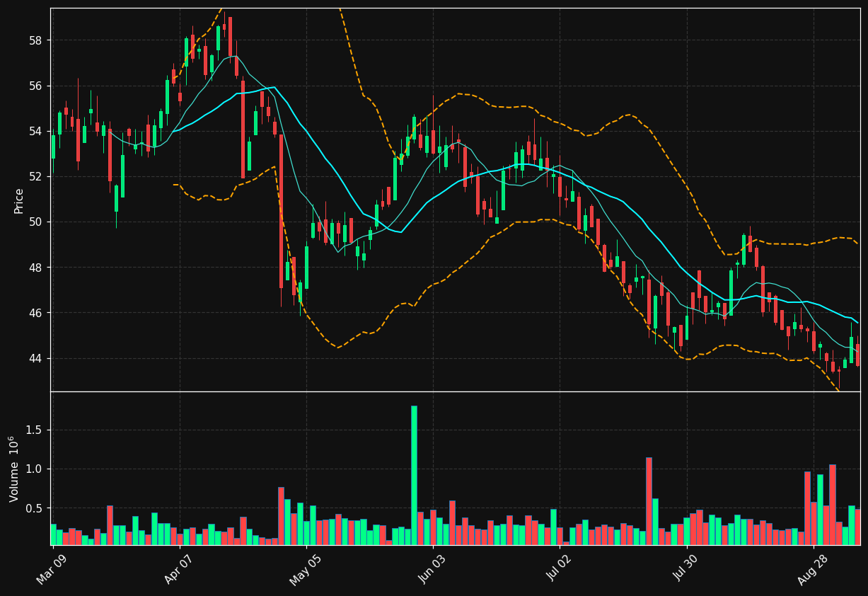Click the 46 price axis label
The height and width of the screenshot is (596, 868).
click(35, 313)
